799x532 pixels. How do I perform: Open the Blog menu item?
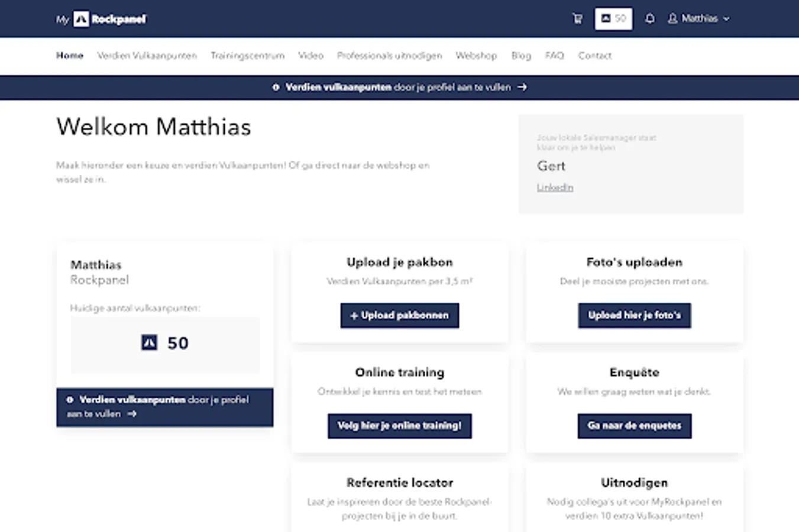click(x=521, y=56)
